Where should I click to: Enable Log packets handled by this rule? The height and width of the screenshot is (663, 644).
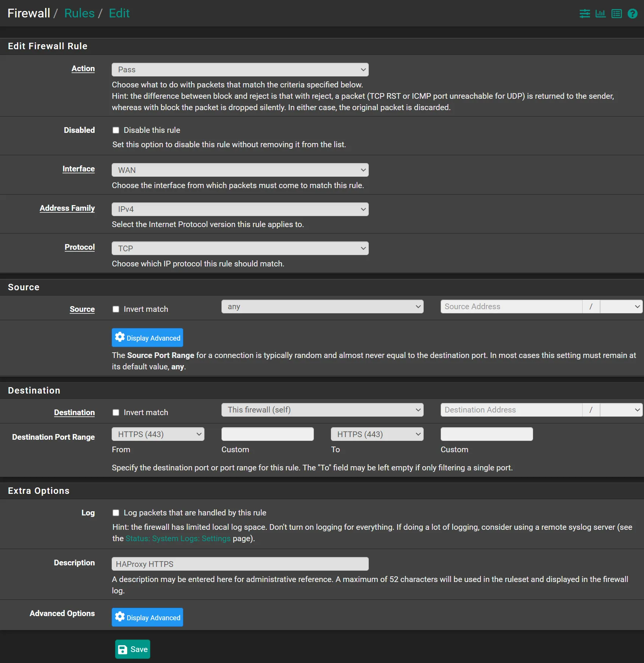(116, 513)
